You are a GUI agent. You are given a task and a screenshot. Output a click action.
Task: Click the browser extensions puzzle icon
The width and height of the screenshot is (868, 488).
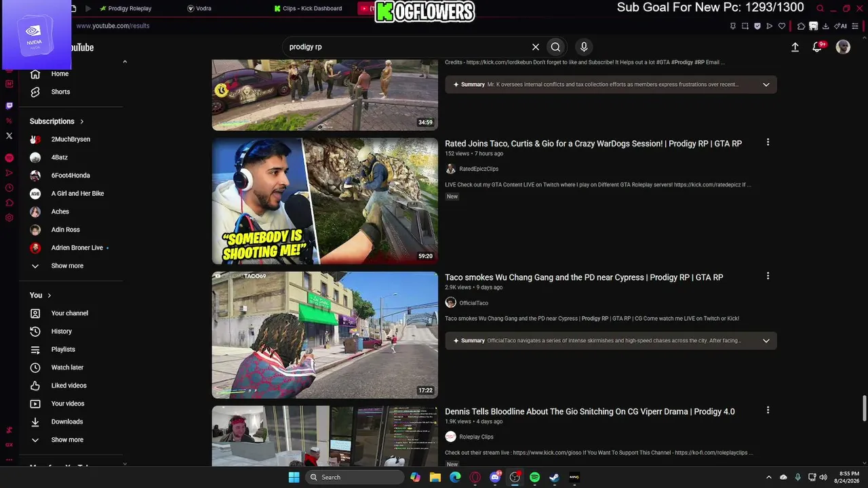(801, 26)
